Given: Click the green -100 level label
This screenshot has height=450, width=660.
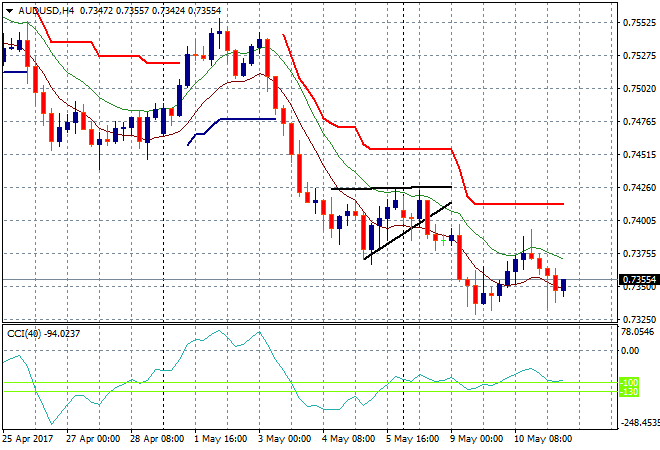Looking at the screenshot, I should (x=630, y=383).
